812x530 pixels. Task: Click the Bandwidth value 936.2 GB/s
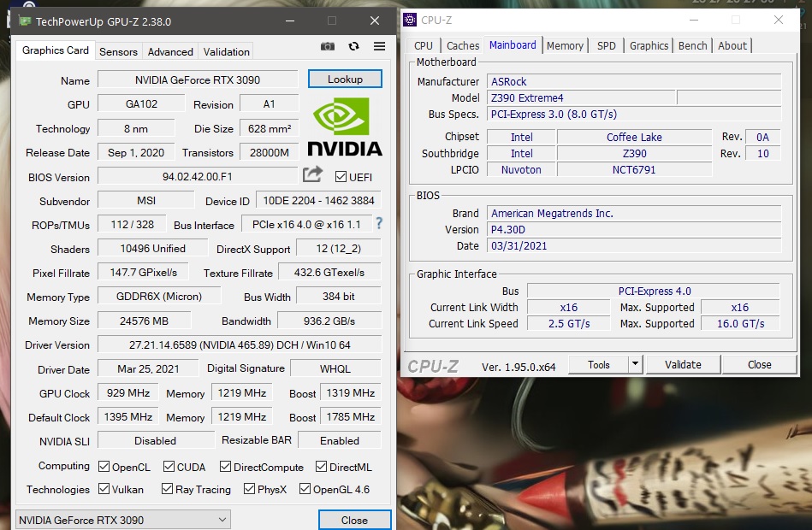click(329, 321)
